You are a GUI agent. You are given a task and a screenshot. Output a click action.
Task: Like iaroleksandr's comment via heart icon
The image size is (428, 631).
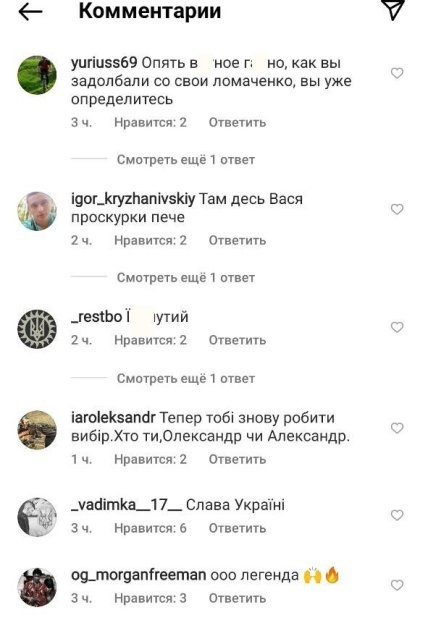[397, 428]
